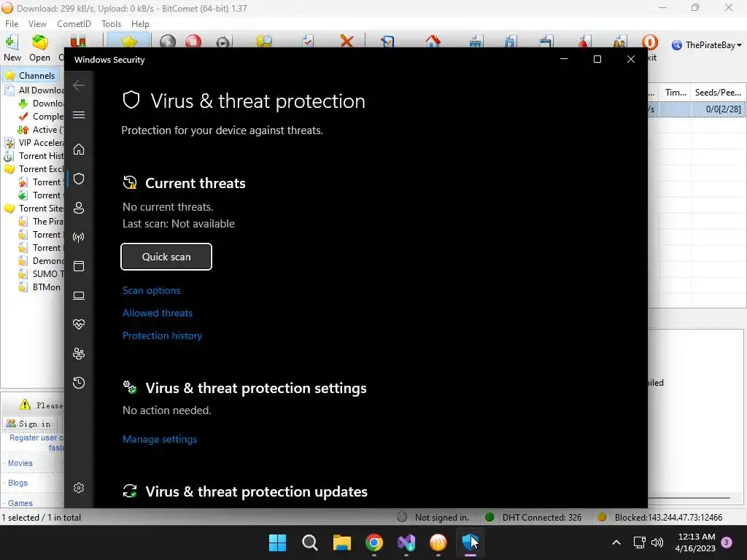747x560 pixels.
Task: Click the Open torrent icon in BitComet toolbar
Action: (39, 47)
